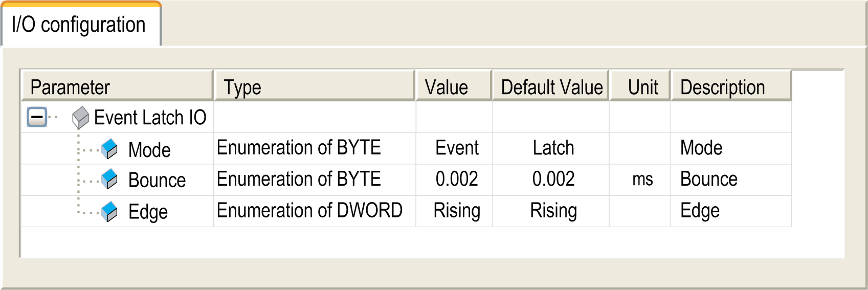Click the blue cube icon beside Edge
Screen dimensions: 868x290
pos(109,211)
